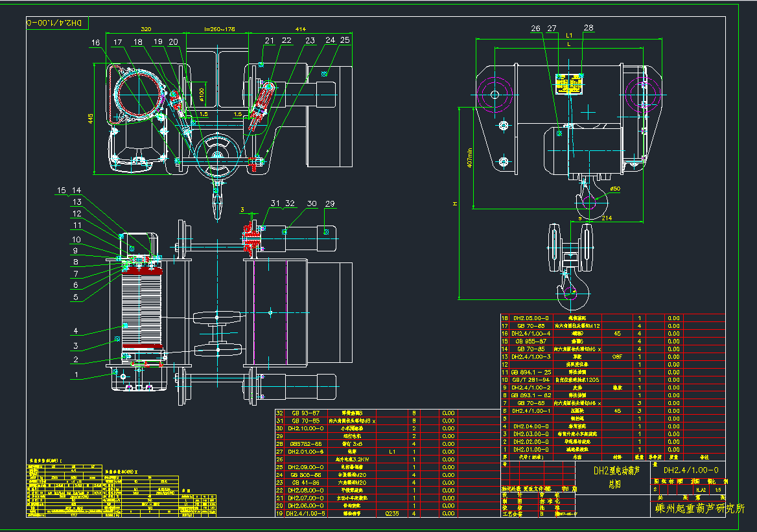Click the ø50 hook diameter label
The height and width of the screenshot is (532, 757).
pos(615,189)
